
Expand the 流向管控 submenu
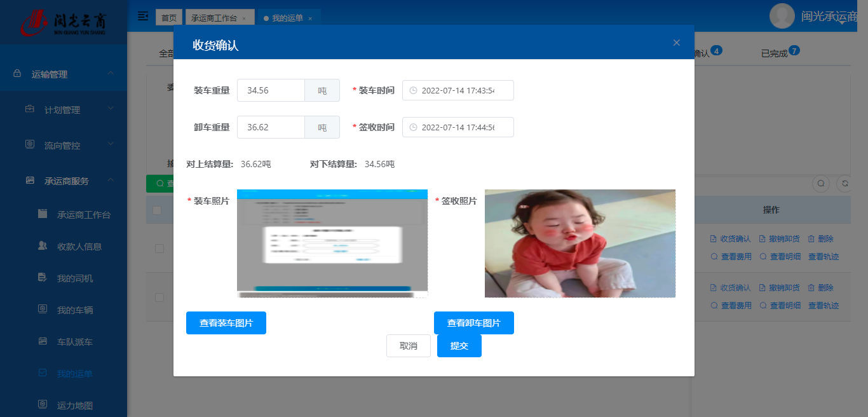tap(64, 146)
